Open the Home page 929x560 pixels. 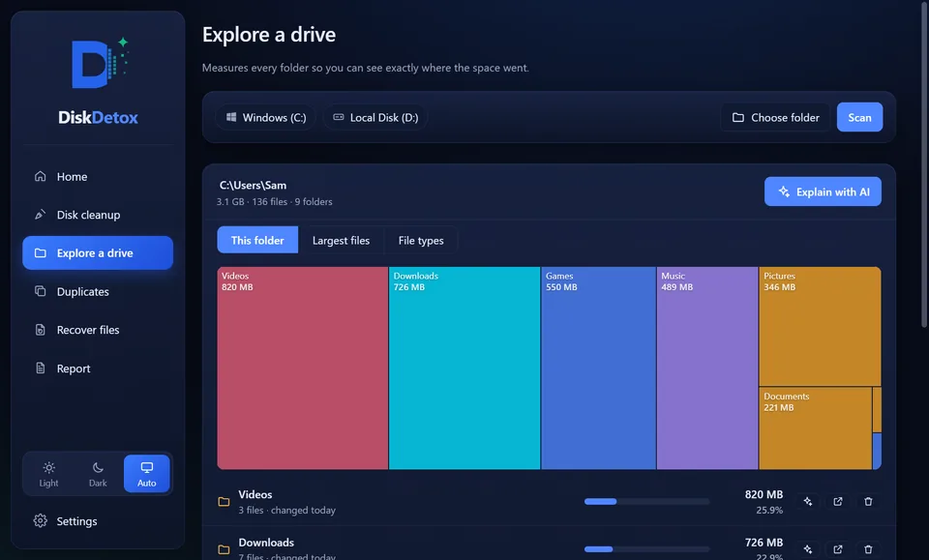(98, 176)
